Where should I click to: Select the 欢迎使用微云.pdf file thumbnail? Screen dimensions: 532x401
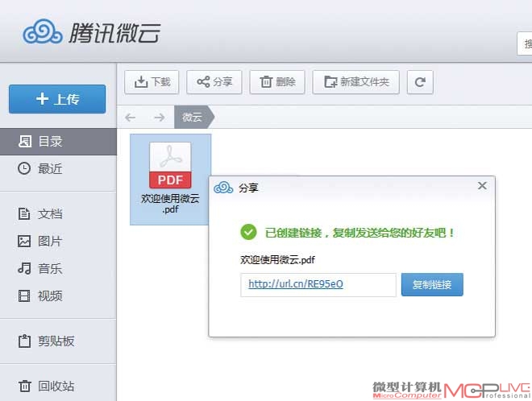[170, 179]
